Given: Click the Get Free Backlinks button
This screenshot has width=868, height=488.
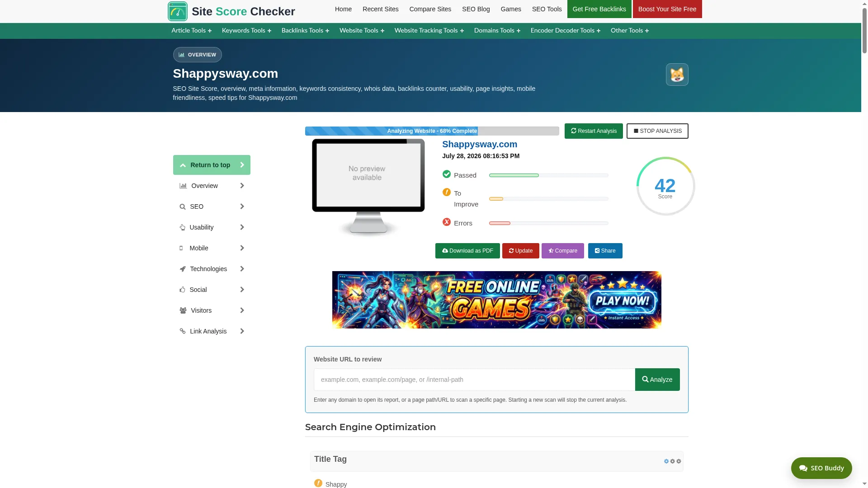Looking at the screenshot, I should pos(599,9).
